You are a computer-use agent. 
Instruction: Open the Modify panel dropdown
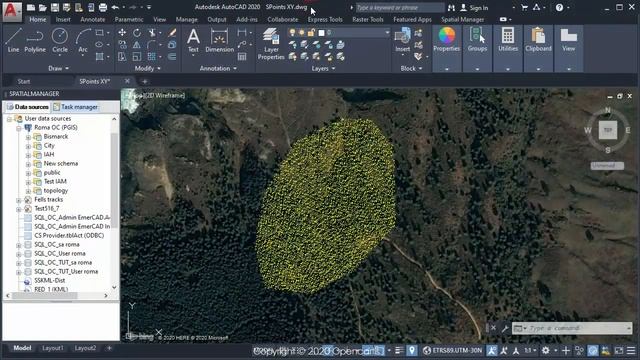(147, 68)
